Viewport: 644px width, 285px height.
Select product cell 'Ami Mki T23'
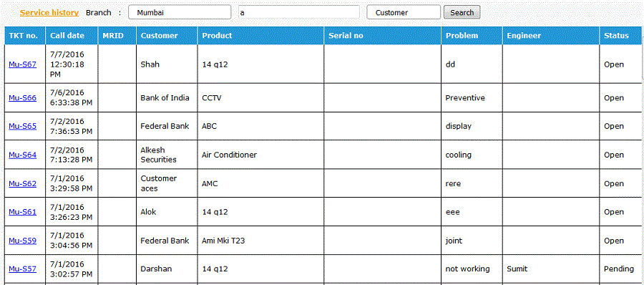[x=260, y=241]
